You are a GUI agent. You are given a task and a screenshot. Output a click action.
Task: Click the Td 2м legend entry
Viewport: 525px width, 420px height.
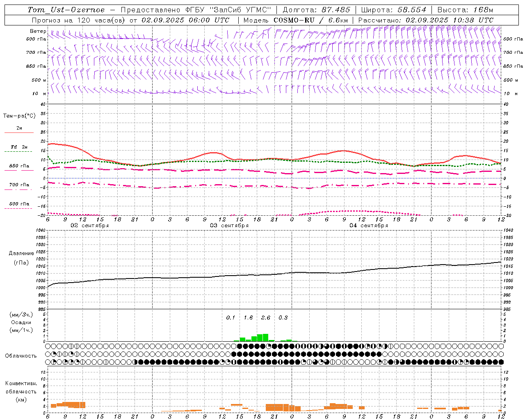point(19,147)
